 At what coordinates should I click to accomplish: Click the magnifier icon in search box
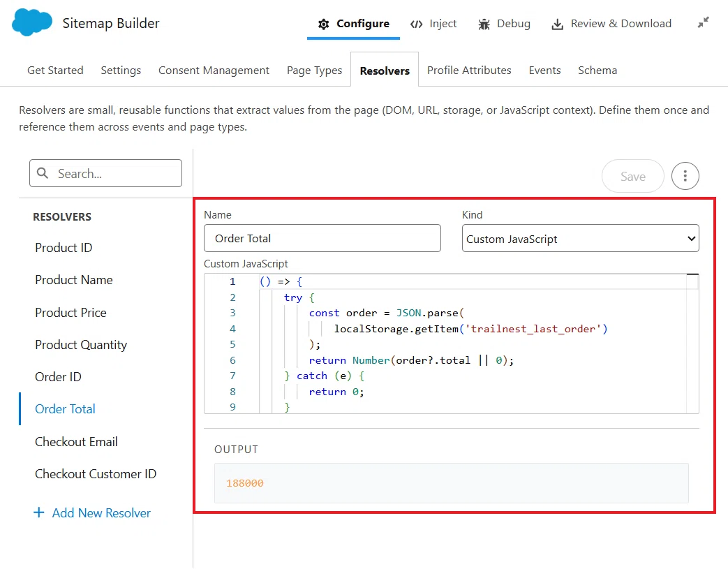click(43, 173)
